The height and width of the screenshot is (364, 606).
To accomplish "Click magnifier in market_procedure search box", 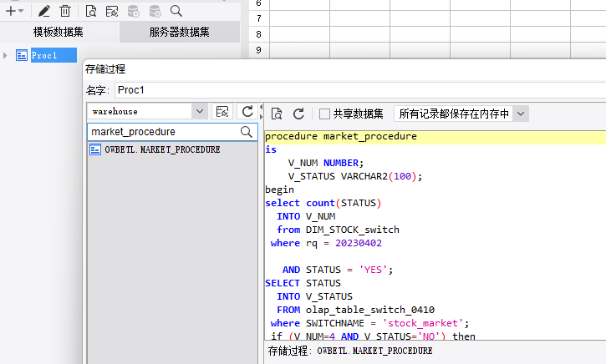I will (247, 132).
